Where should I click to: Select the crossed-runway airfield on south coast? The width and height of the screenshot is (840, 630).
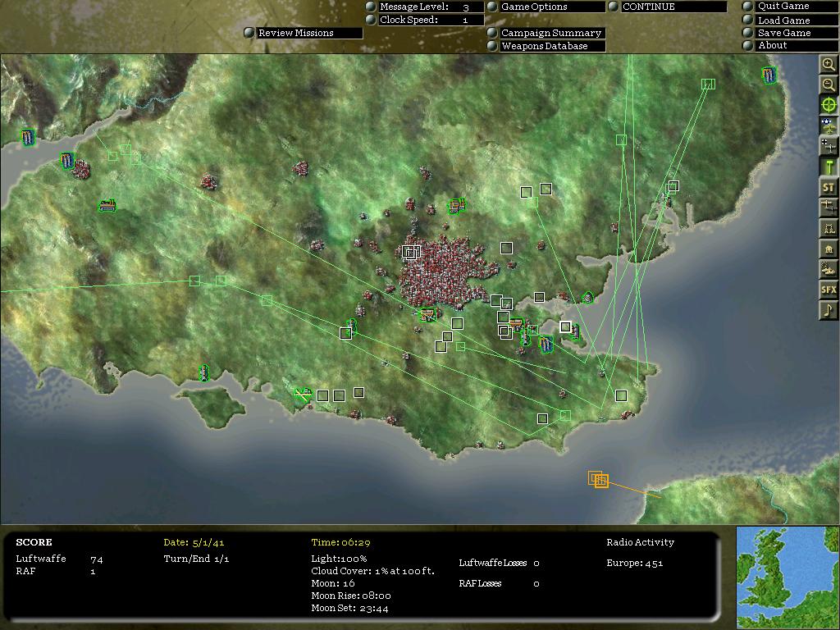(x=304, y=395)
